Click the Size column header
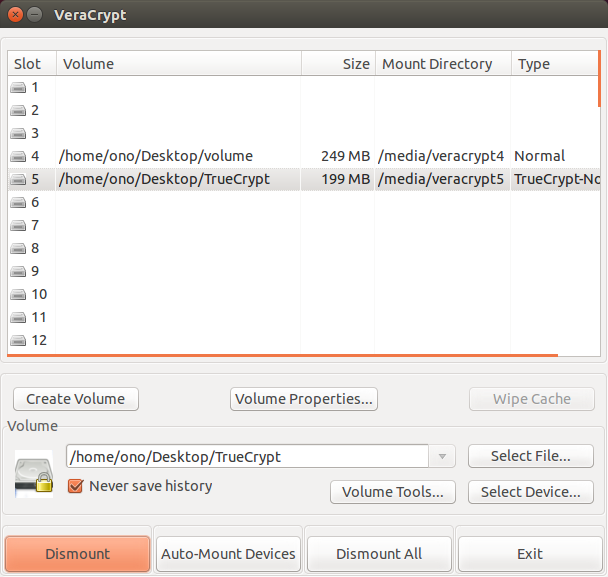The height and width of the screenshot is (577, 608). coord(339,64)
